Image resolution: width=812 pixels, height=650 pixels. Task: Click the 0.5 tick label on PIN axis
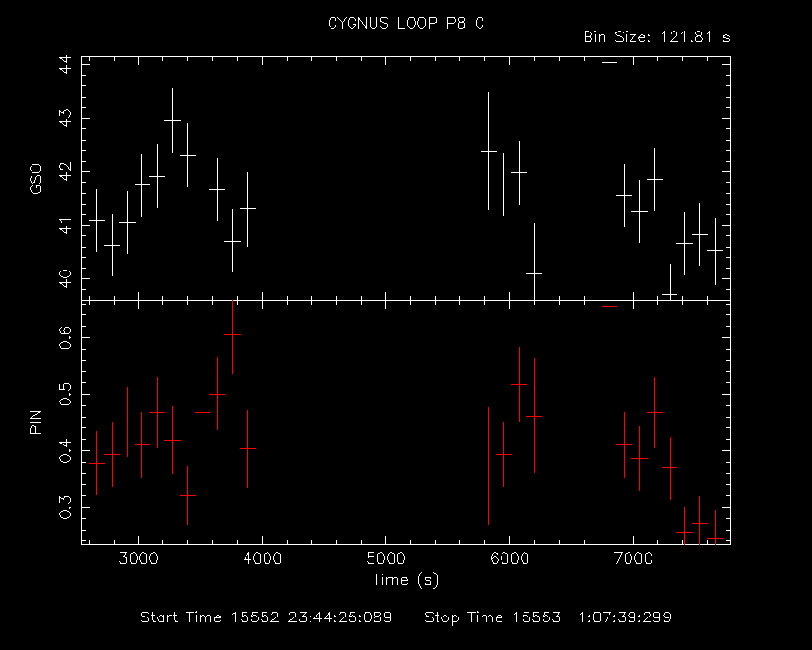tap(65, 395)
